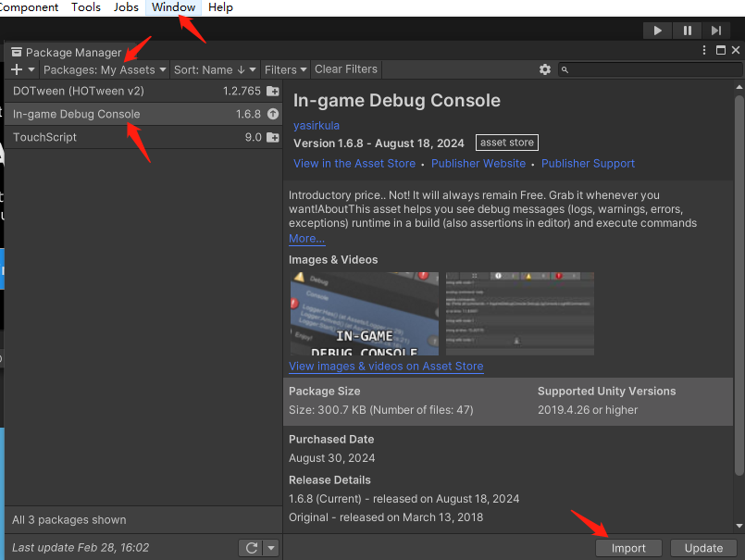Open the Publisher Website link
This screenshot has height=560, width=745.
tap(478, 164)
